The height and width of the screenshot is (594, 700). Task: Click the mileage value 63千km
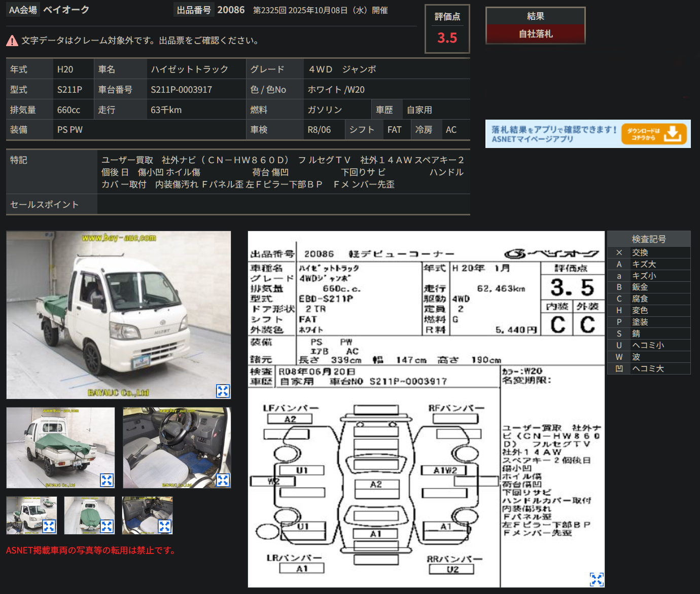point(166,110)
